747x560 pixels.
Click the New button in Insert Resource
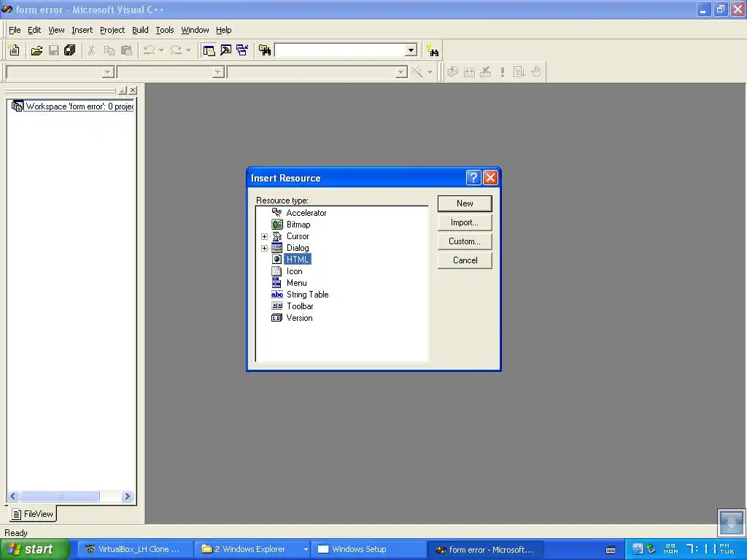(x=465, y=203)
